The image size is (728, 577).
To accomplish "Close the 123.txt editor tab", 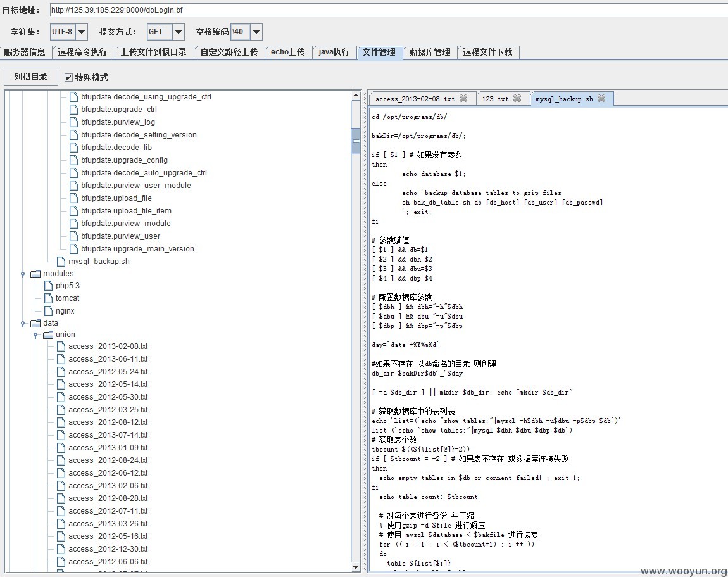I will 517,99.
